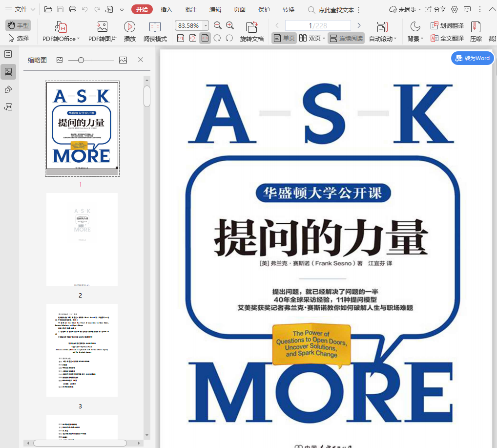The image size is (497, 448).
Task: Switch to 转换 tab
Action: tap(289, 9)
